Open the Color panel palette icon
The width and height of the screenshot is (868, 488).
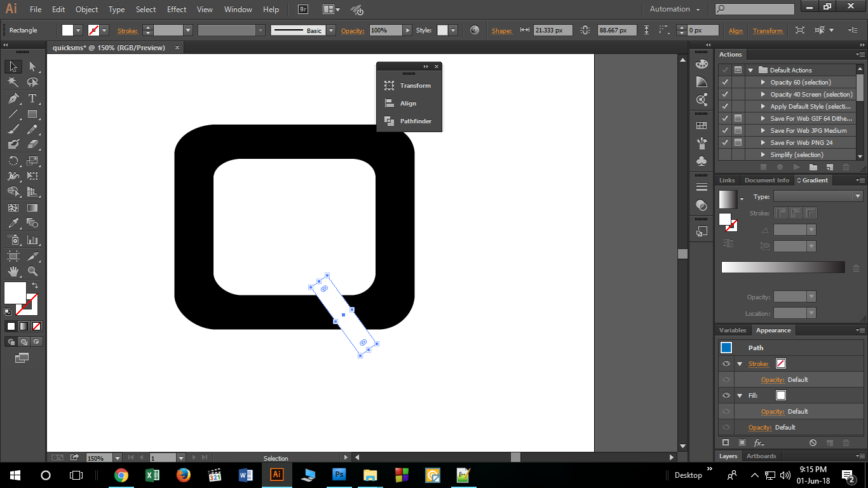(702, 64)
